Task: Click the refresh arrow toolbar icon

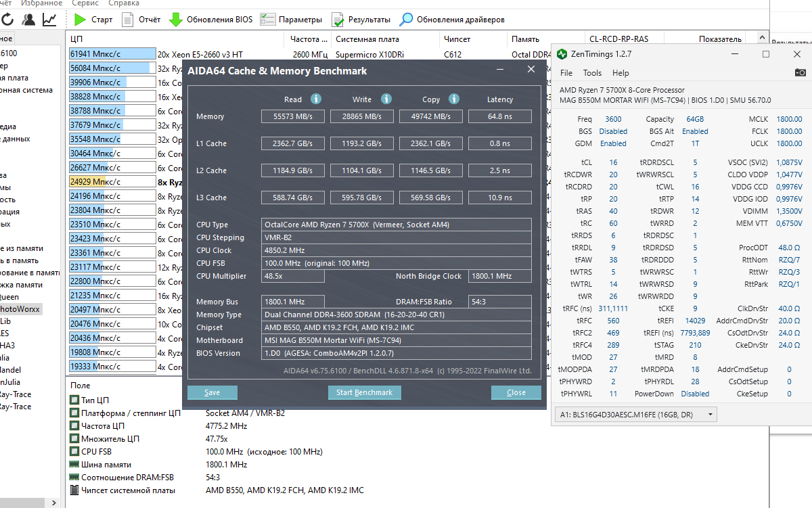Action: point(7,20)
